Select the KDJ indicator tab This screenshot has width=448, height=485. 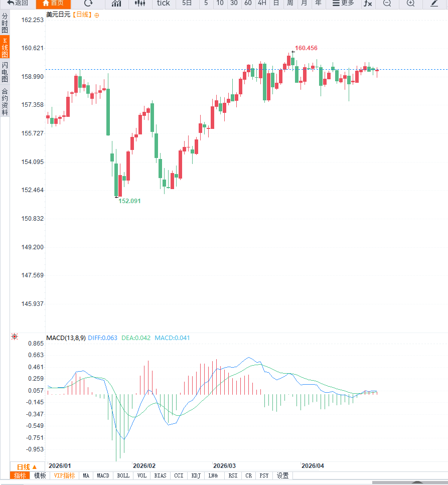pyautogui.click(x=196, y=475)
